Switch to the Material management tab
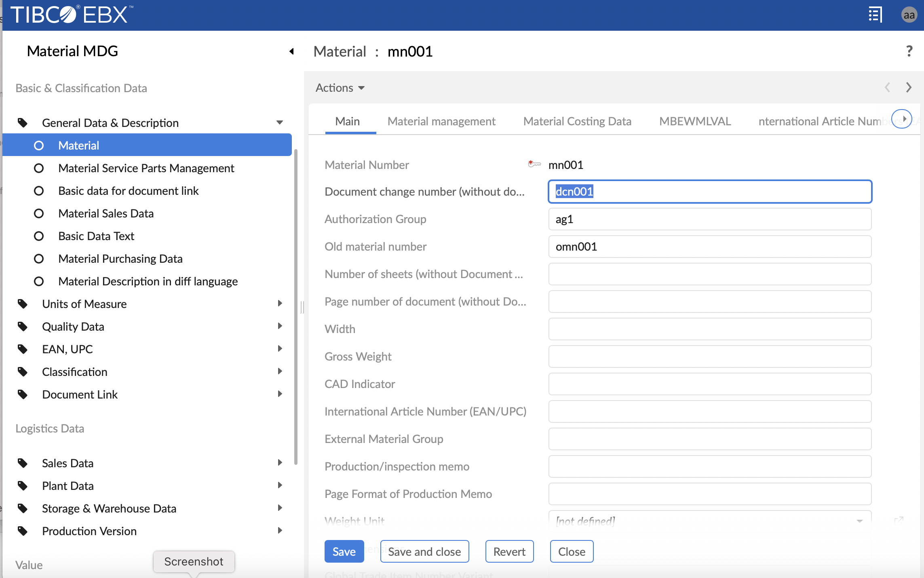 pyautogui.click(x=441, y=121)
